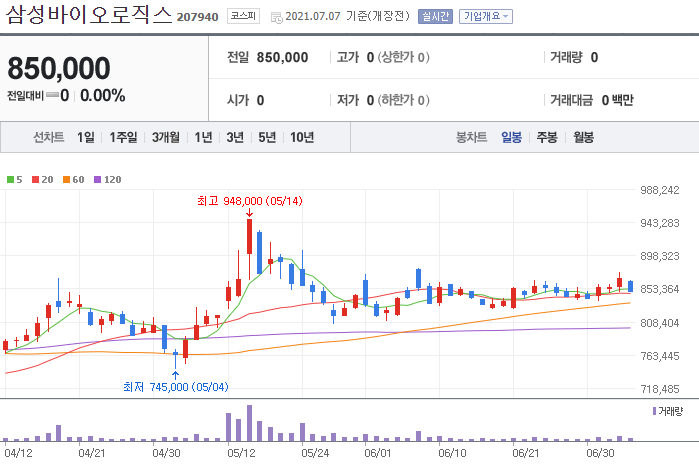Select the 1일 line chart tab
Image resolution: width=699 pixels, height=468 pixels.
tap(86, 137)
